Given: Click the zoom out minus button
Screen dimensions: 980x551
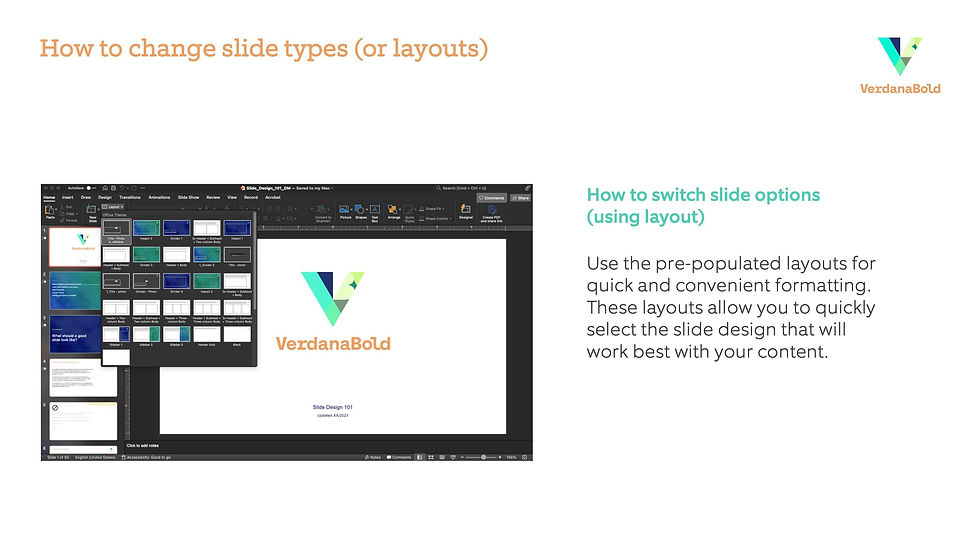Looking at the screenshot, I should [462, 457].
